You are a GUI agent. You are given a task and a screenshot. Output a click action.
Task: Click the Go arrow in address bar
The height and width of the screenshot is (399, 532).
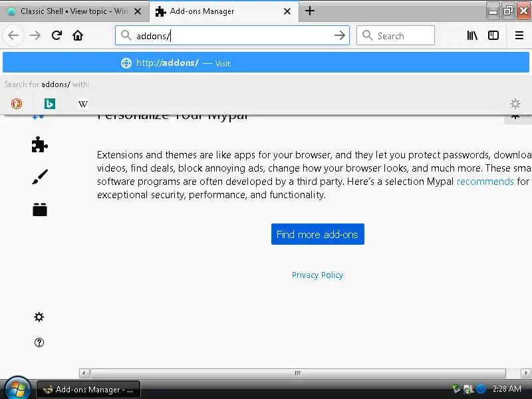click(x=339, y=35)
